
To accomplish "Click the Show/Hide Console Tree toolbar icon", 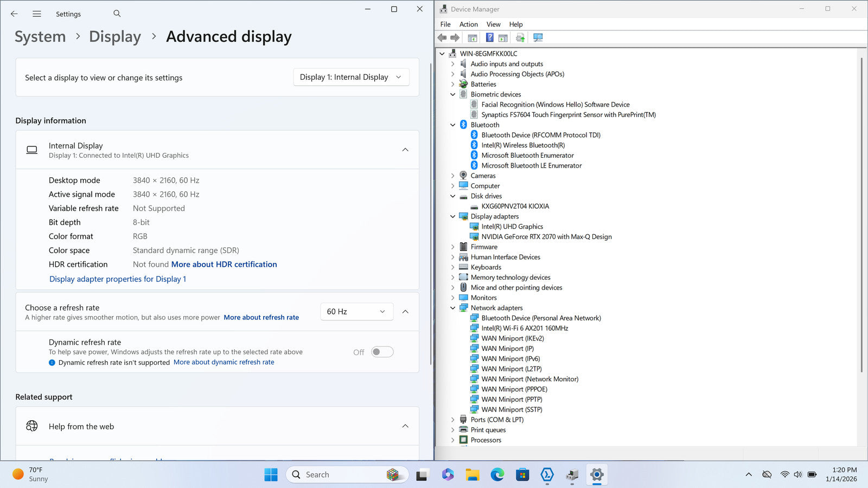I will 473,37.
